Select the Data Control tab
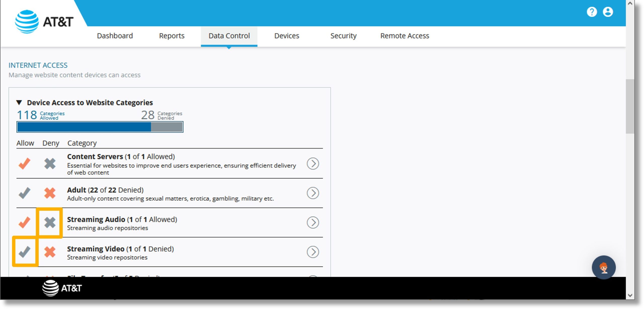 pyautogui.click(x=229, y=36)
